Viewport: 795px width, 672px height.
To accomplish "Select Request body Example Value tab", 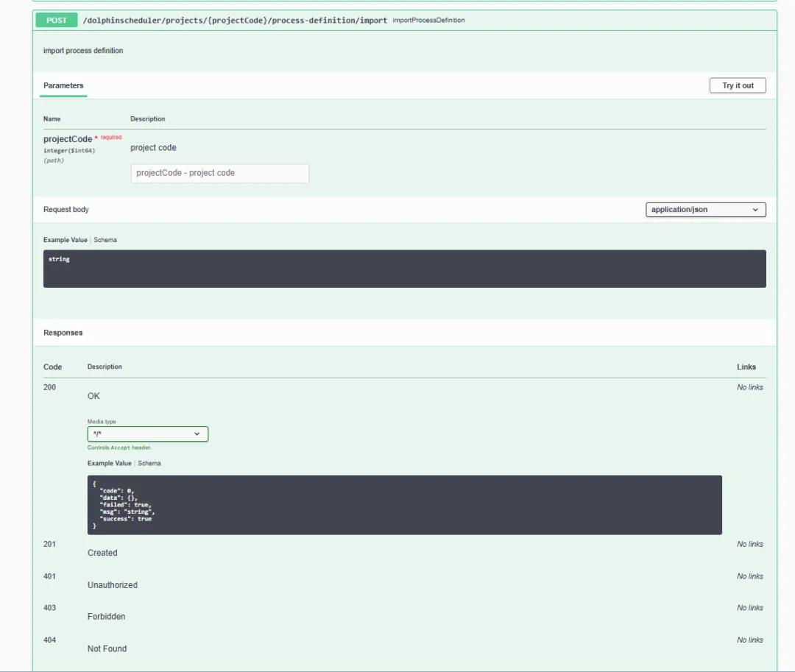I will (x=66, y=240).
